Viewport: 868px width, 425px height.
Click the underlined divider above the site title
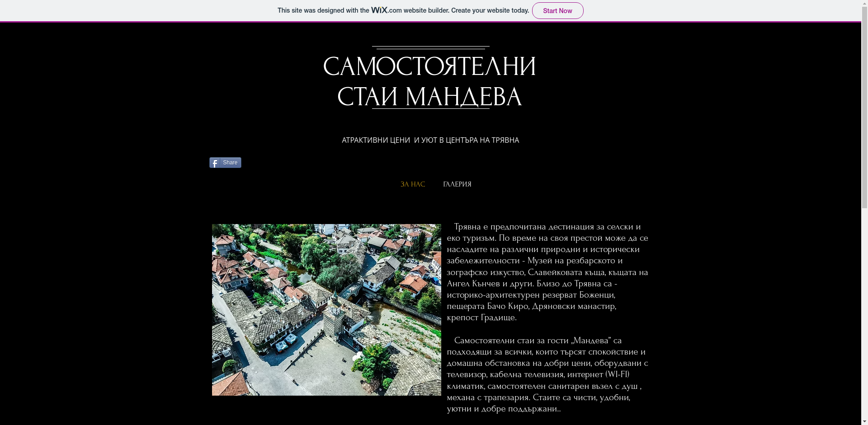point(430,47)
